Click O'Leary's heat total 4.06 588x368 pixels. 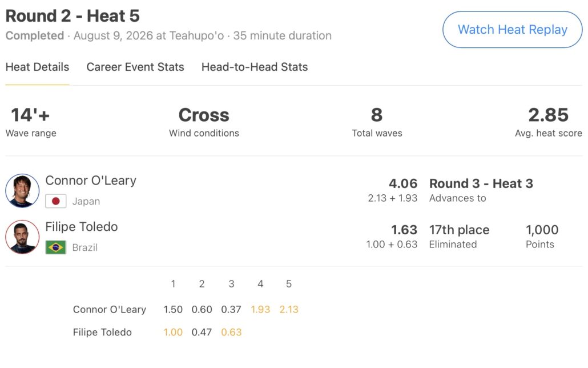pos(403,183)
